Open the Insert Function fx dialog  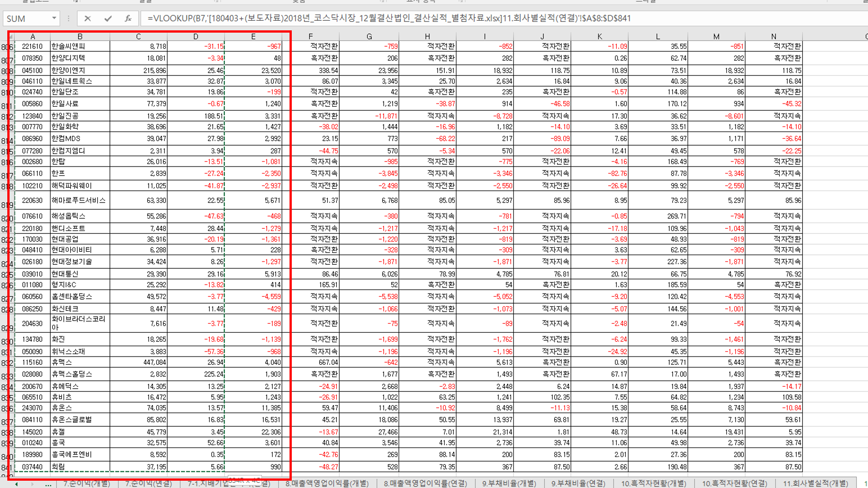point(128,19)
